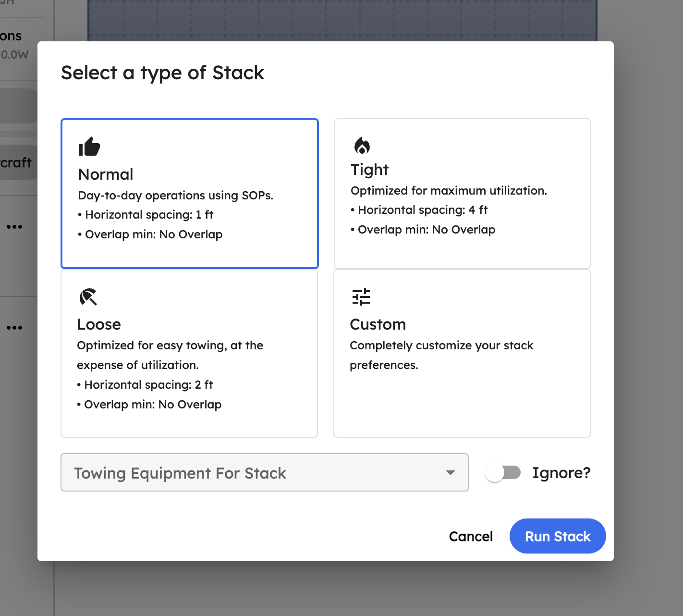Select the Normal stack type heading

coord(106,174)
